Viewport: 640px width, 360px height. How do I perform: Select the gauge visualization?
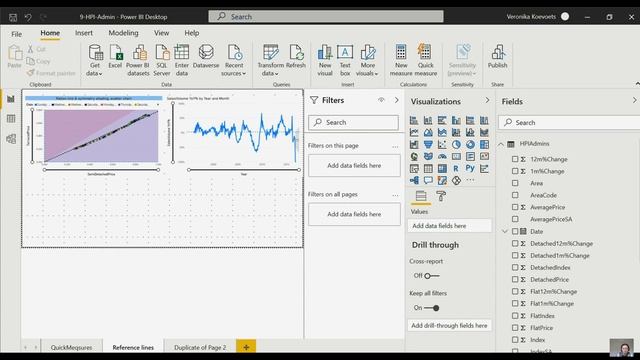pos(442,156)
